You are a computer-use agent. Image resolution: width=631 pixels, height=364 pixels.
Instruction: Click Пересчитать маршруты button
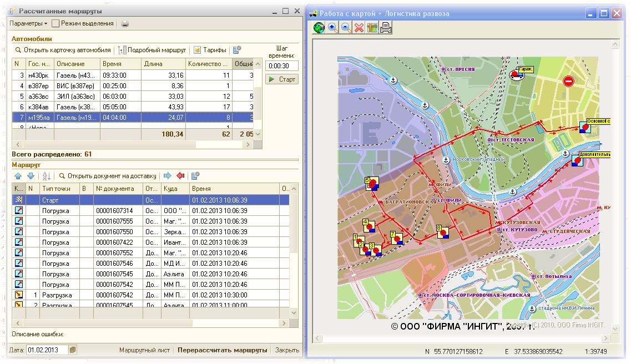click(x=222, y=350)
